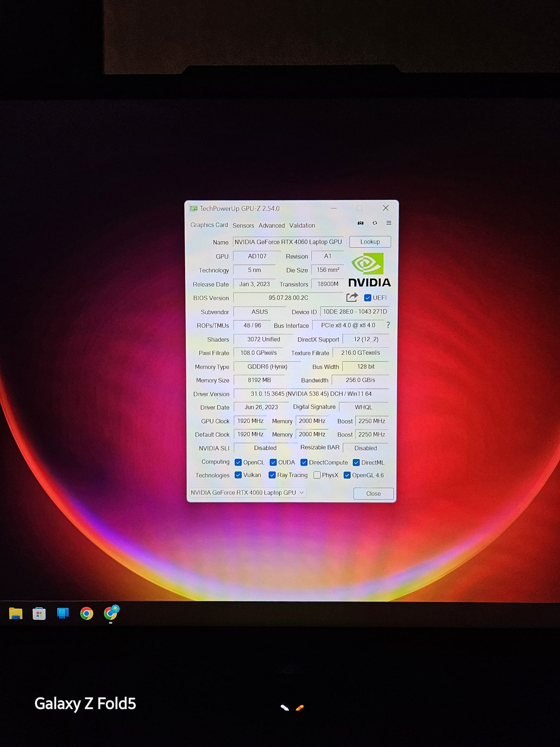
Task: Open the blue monitor app on taskbar
Action: tap(63, 614)
